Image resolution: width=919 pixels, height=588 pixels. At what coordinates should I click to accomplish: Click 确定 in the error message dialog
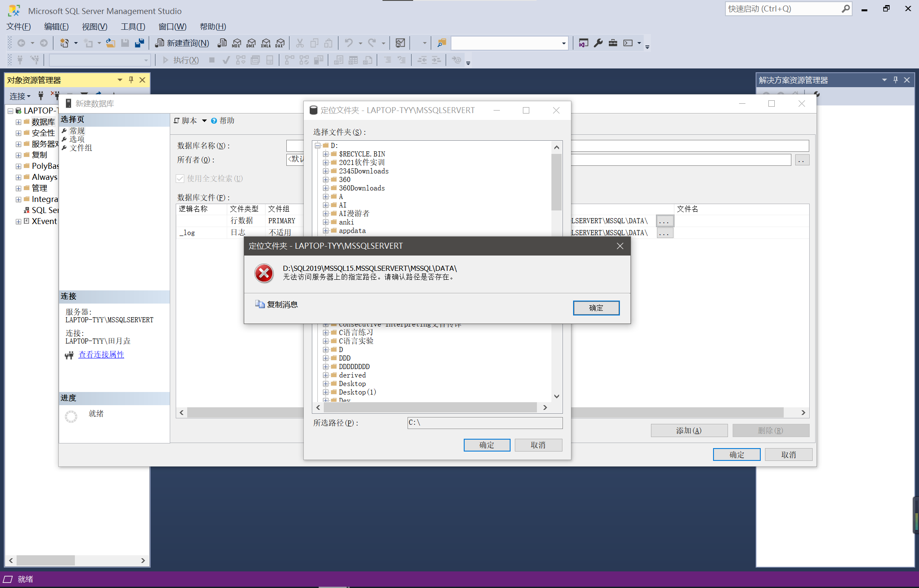pyautogui.click(x=596, y=308)
